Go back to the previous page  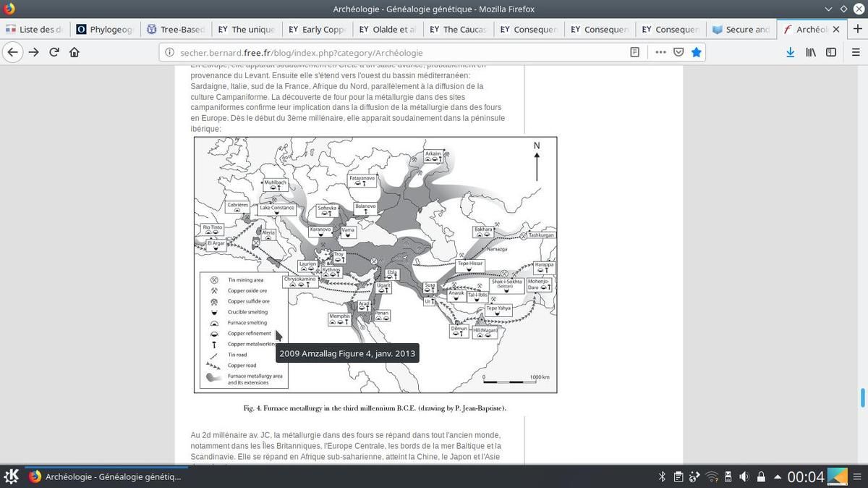[12, 52]
